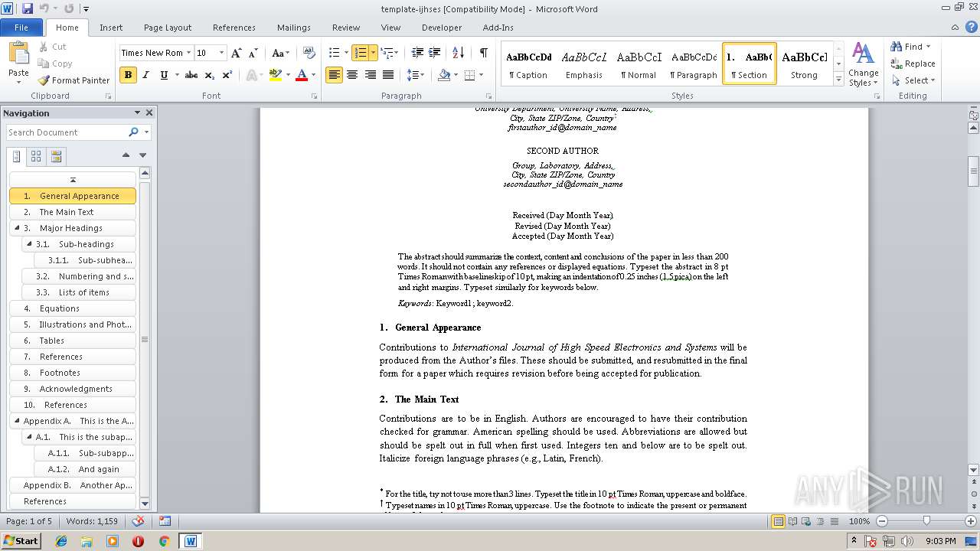Switch to Web Layout view
The height and width of the screenshot is (551, 980).
pyautogui.click(x=806, y=521)
